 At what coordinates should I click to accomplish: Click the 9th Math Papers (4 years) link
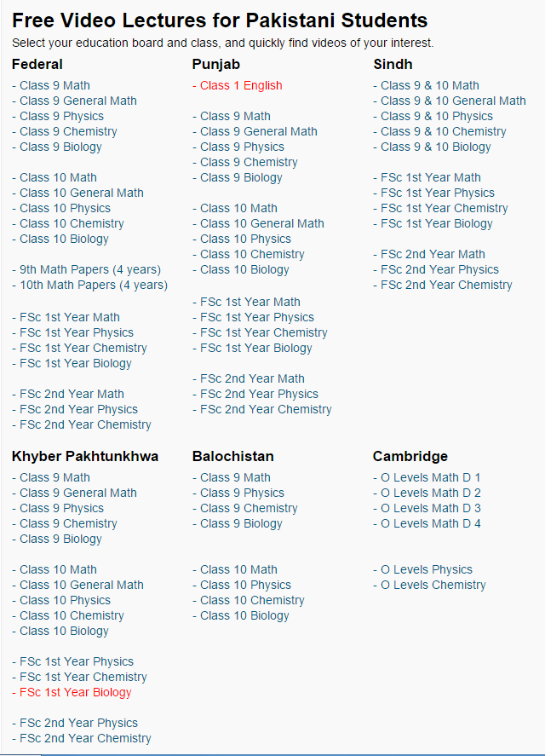click(89, 269)
